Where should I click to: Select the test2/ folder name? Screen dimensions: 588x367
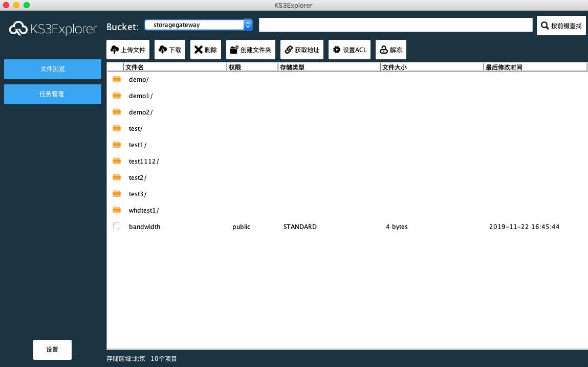point(138,177)
